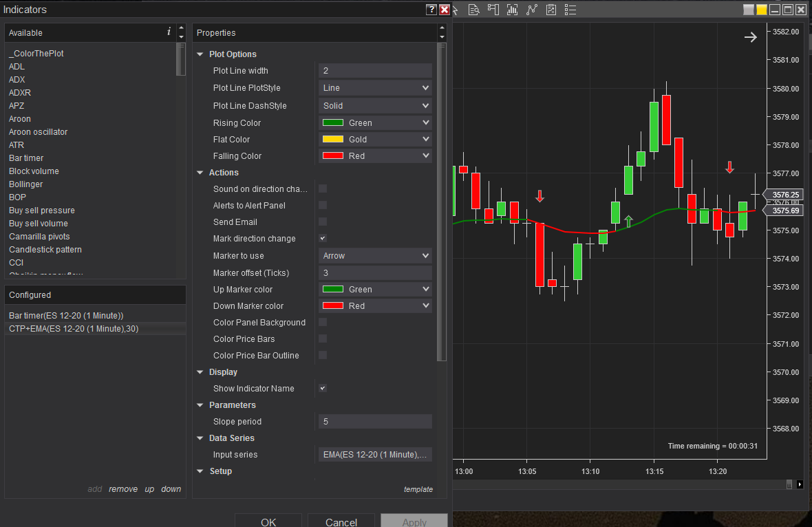Screen dimensions: 812x527
Task: Click the help question mark icon
Action: point(431,10)
